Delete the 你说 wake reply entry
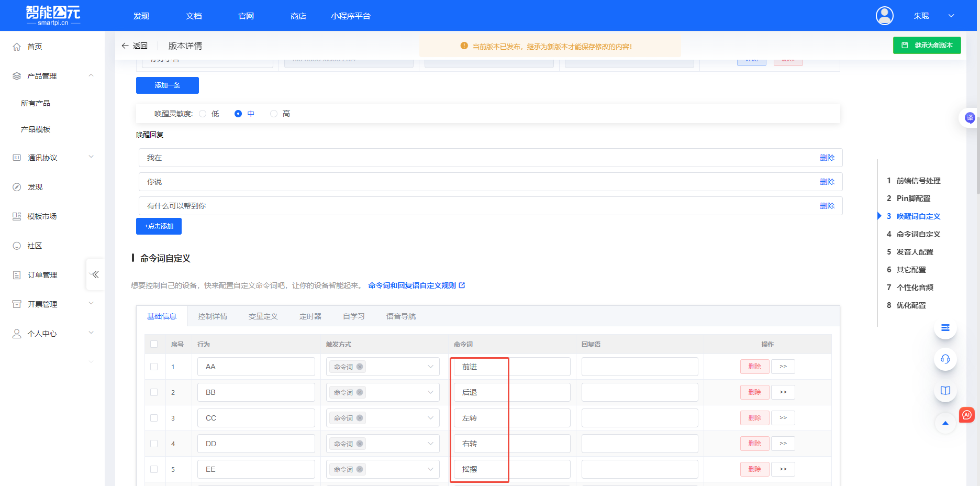 pos(827,182)
